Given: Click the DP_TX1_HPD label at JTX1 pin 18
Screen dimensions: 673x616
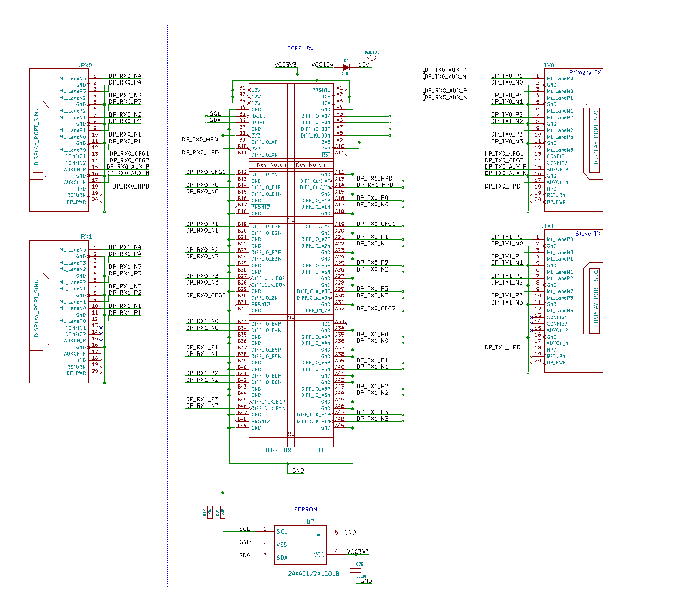Looking at the screenshot, I should point(502,347).
